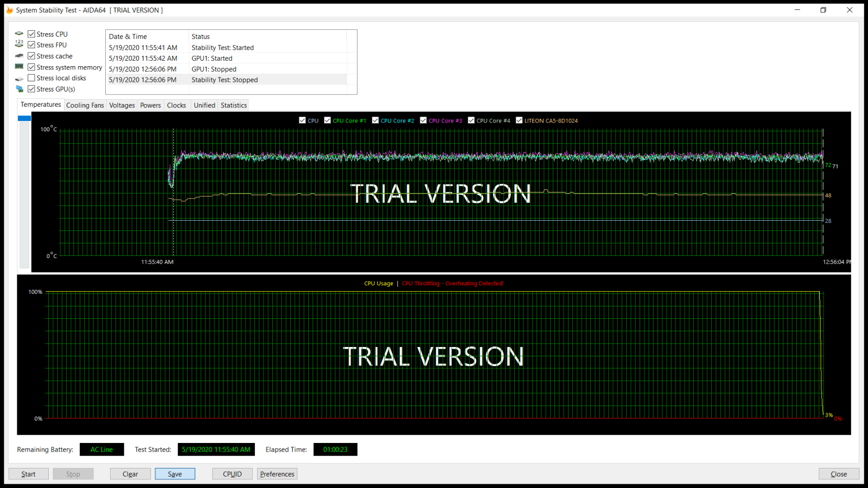This screenshot has height=488, width=868.
Task: Click the Stress FPU 123 icon
Action: [x=19, y=44]
